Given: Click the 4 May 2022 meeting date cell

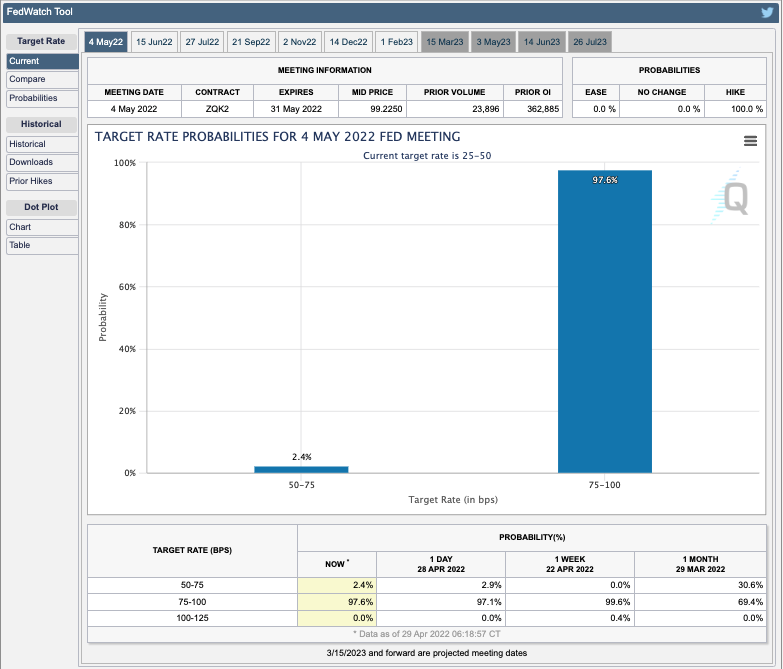Looking at the screenshot, I should pos(134,109).
